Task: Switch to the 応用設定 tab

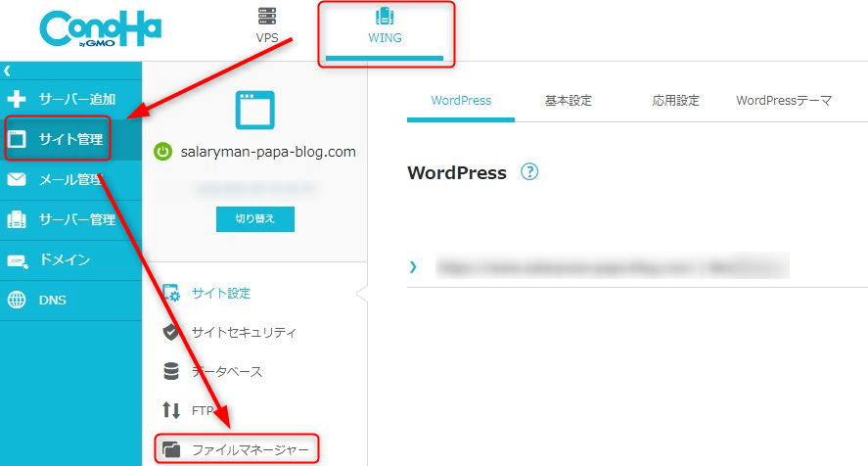Action: coord(675,101)
